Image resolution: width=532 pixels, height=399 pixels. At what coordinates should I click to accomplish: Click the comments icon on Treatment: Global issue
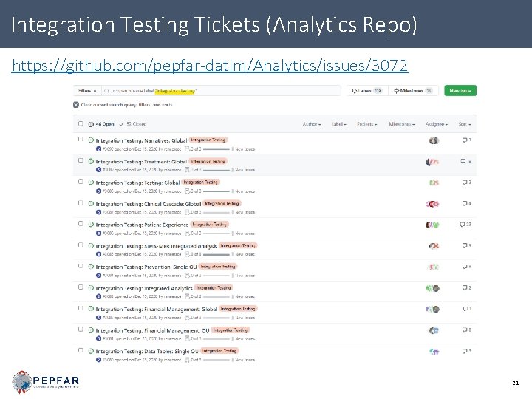coord(463,161)
